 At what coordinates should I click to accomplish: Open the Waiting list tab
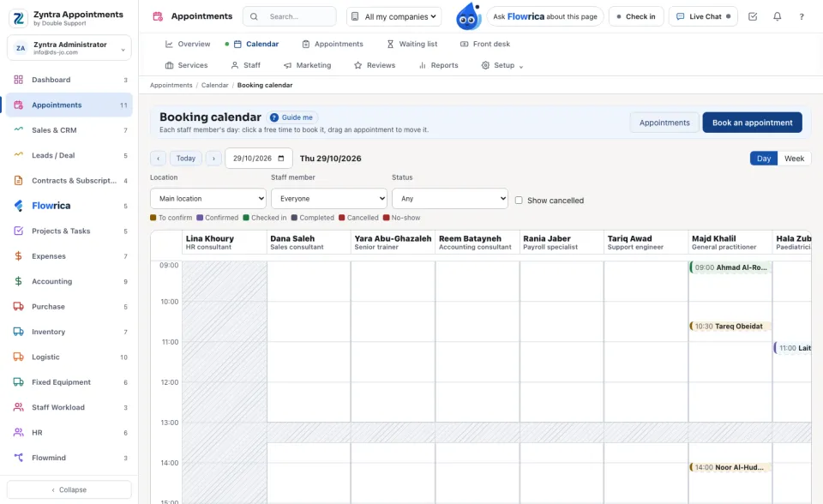[412, 44]
